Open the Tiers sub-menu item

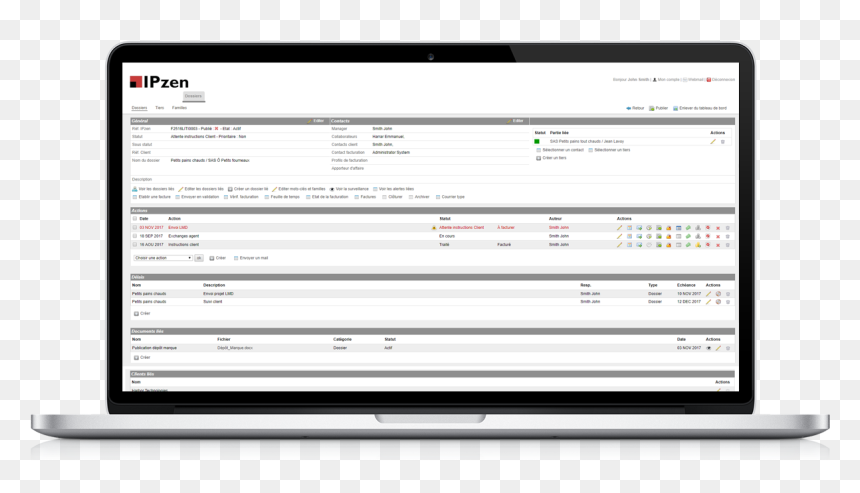pyautogui.click(x=160, y=108)
